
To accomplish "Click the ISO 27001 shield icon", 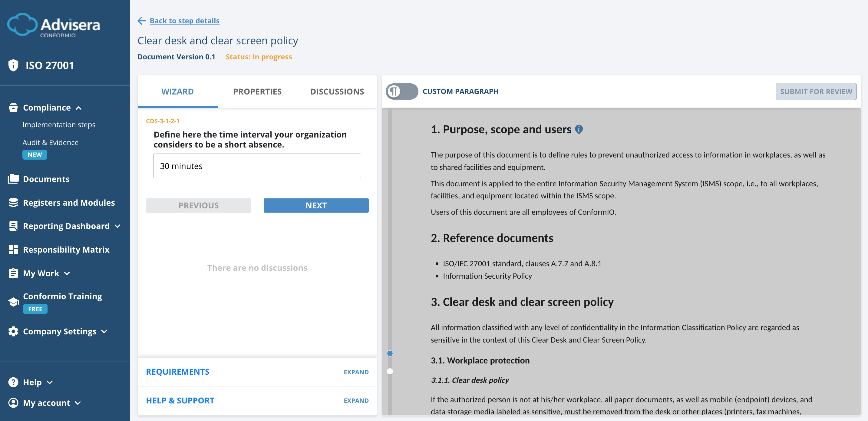I will click(13, 65).
